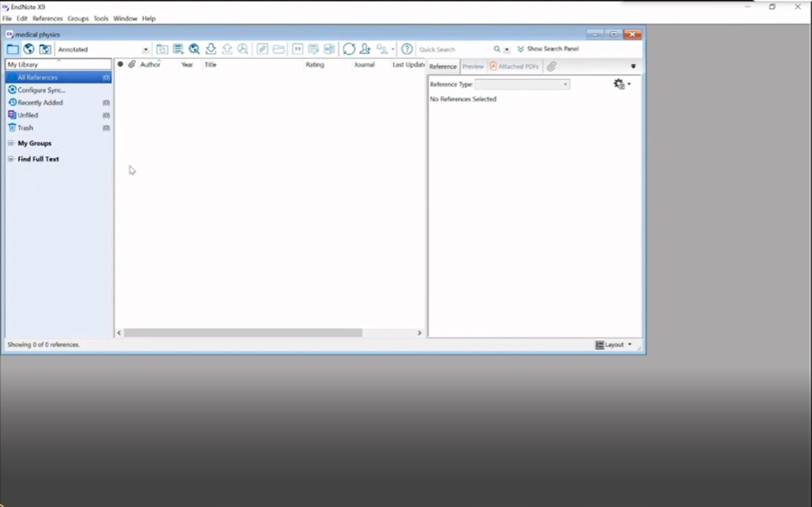The height and width of the screenshot is (507, 812).
Task: Click the Share Library person icon
Action: (365, 49)
